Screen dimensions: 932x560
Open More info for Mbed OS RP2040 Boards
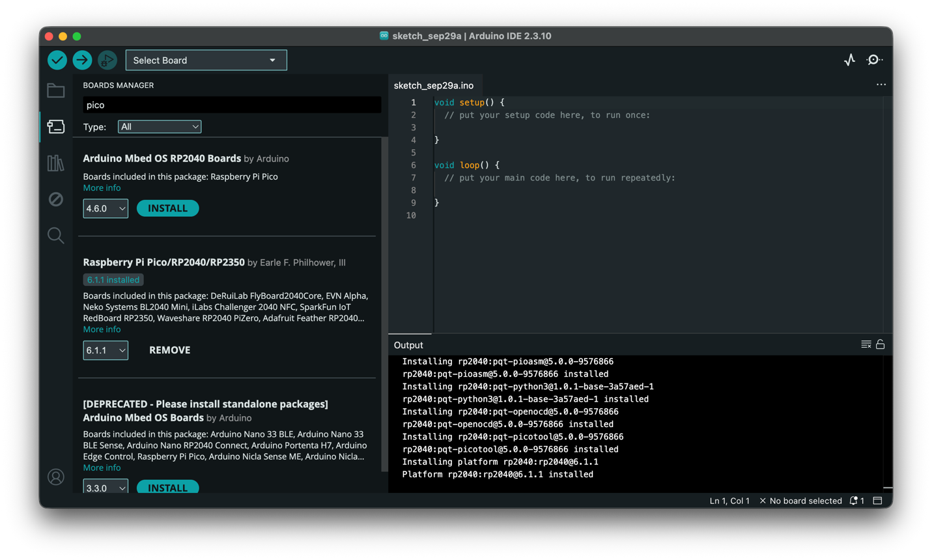tap(102, 188)
